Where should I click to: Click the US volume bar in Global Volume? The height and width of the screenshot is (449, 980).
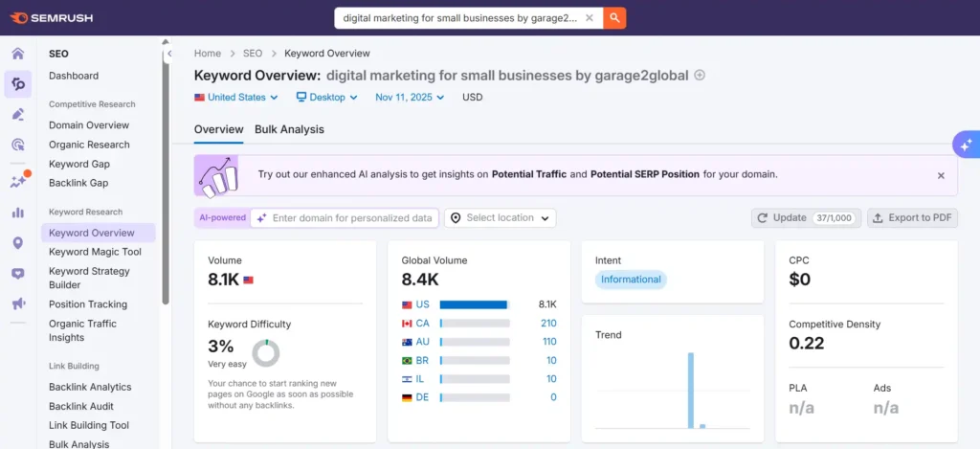[475, 304]
